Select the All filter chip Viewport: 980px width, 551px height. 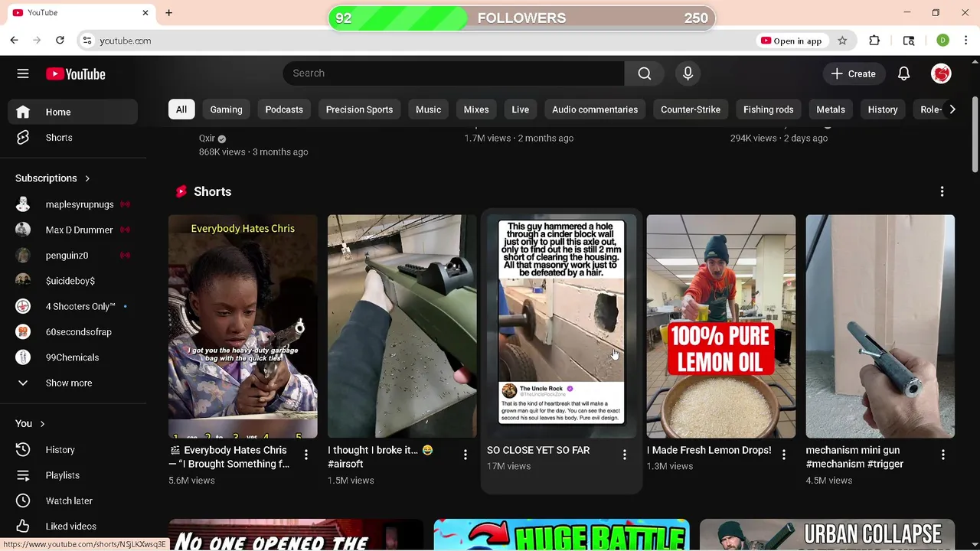(x=181, y=109)
